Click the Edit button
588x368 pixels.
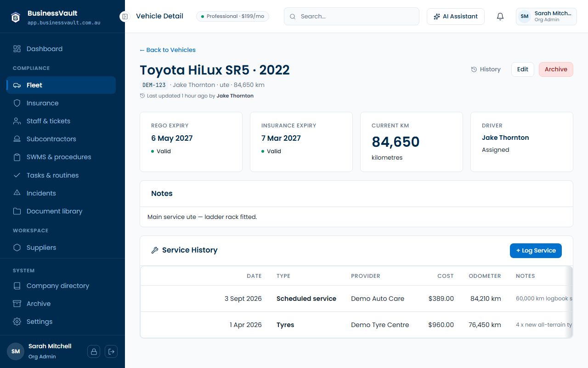click(523, 69)
